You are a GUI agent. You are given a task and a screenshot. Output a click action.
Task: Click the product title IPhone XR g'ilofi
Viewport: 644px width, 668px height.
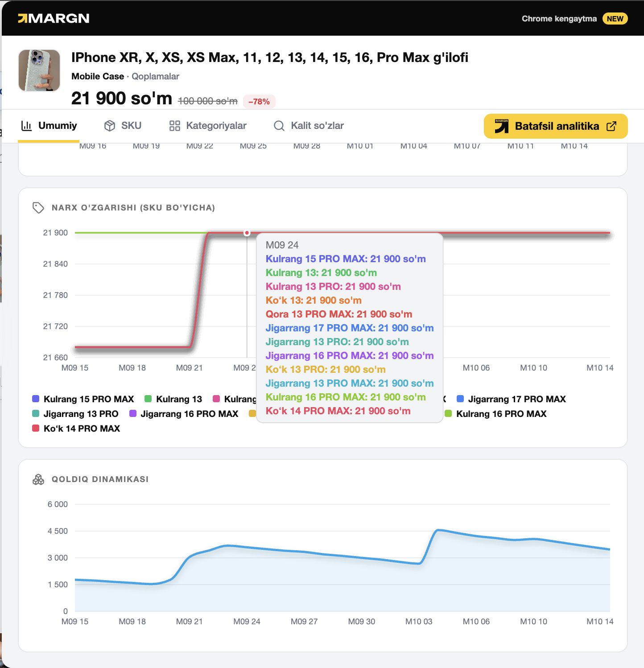tap(270, 58)
